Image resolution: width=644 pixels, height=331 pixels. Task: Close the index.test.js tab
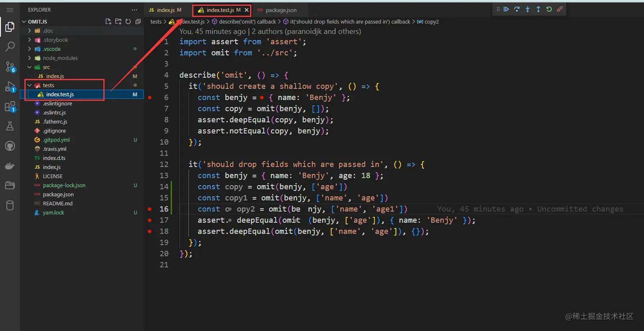pos(246,10)
